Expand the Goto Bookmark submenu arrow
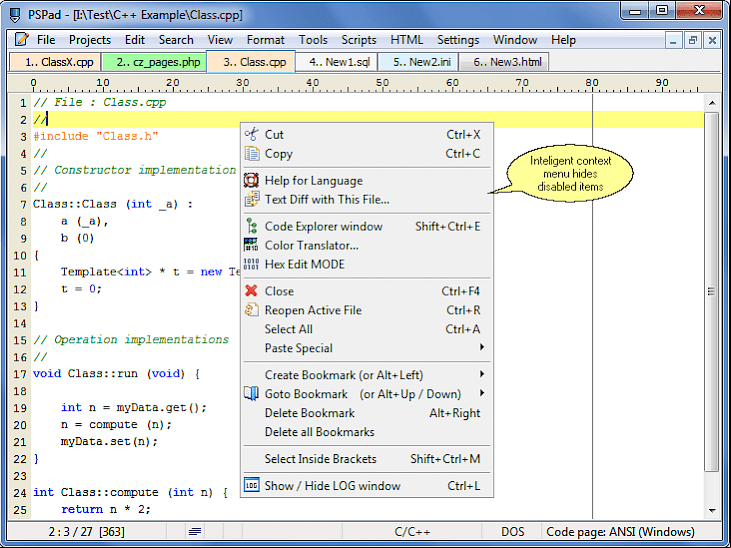Image resolution: width=731 pixels, height=548 pixels. point(482,393)
